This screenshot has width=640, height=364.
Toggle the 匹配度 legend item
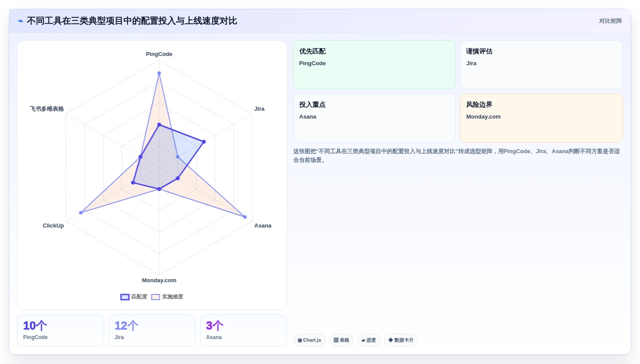coord(134,297)
